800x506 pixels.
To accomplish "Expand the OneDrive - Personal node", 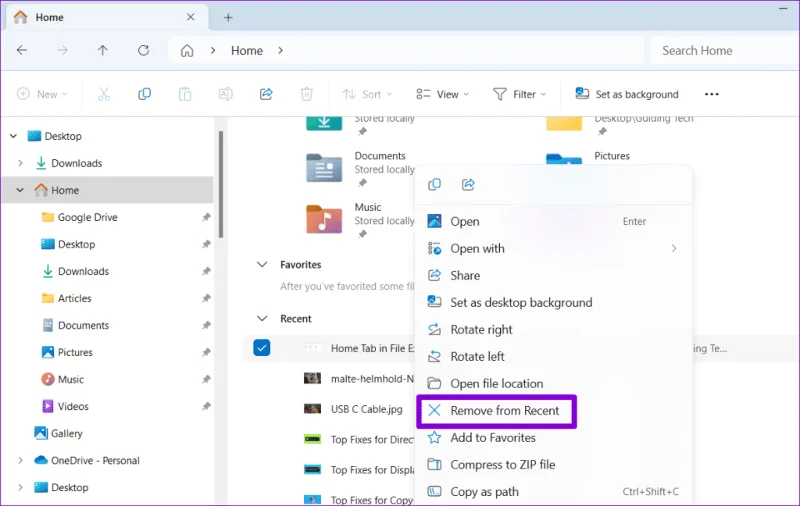I will [20, 461].
